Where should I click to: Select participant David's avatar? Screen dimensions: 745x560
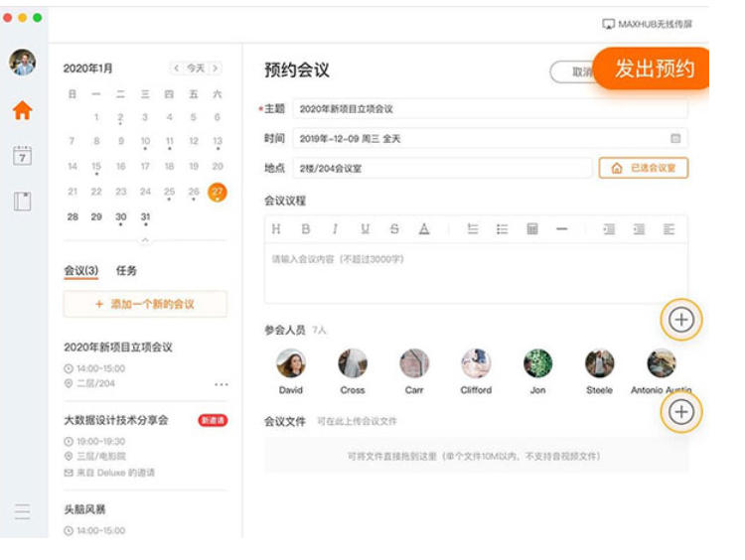click(x=291, y=362)
